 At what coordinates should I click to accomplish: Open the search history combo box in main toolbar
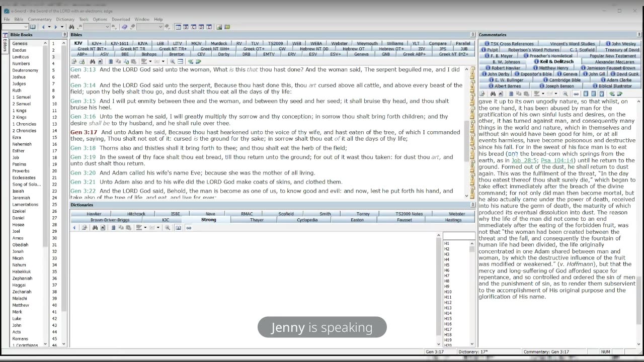point(97,27)
